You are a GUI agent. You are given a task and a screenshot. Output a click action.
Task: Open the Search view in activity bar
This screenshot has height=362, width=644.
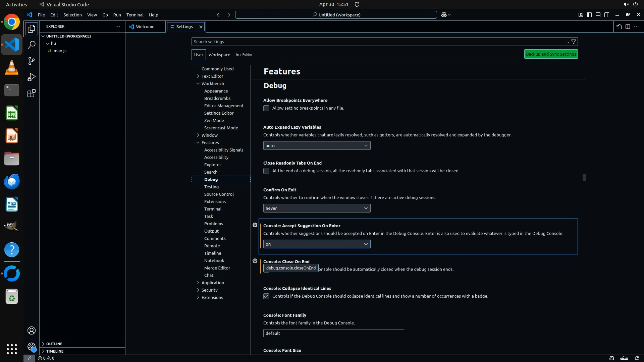[31, 45]
